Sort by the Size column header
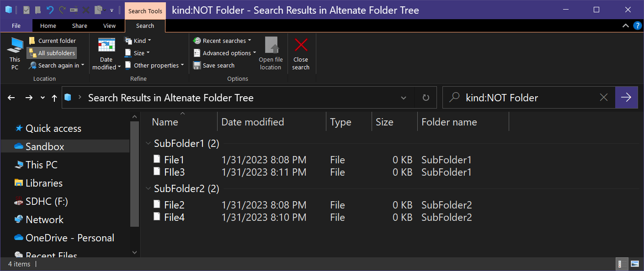Image resolution: width=644 pixels, height=271 pixels. click(x=394, y=122)
